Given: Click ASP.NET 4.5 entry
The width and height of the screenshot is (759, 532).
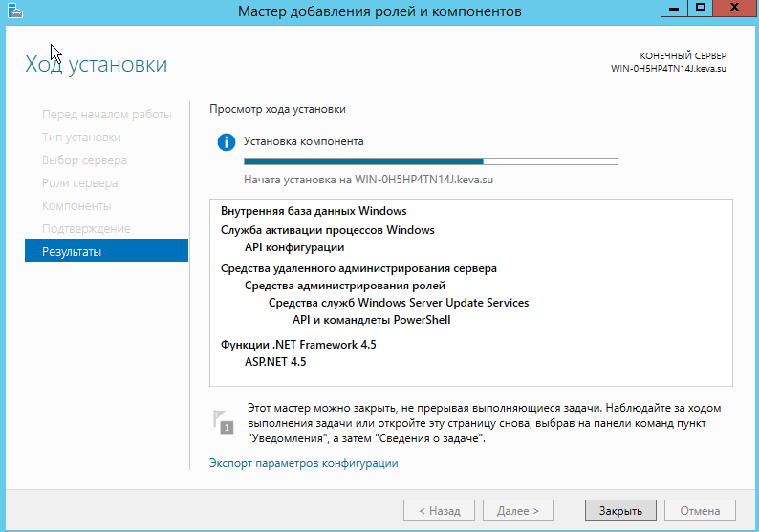Looking at the screenshot, I should coord(275,362).
